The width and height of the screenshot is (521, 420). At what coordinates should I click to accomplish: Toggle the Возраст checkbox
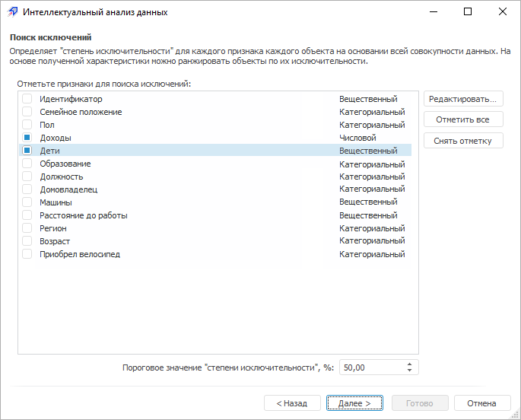(x=27, y=241)
